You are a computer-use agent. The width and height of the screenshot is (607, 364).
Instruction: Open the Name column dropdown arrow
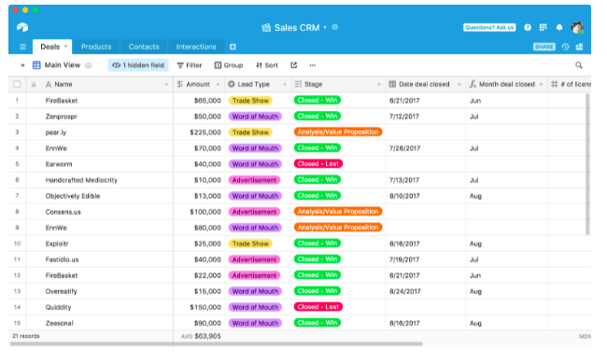pyautogui.click(x=166, y=84)
